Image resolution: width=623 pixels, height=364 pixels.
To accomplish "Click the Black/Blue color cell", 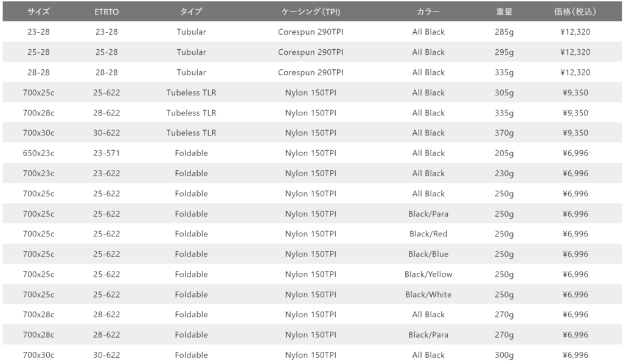I will (x=428, y=254).
